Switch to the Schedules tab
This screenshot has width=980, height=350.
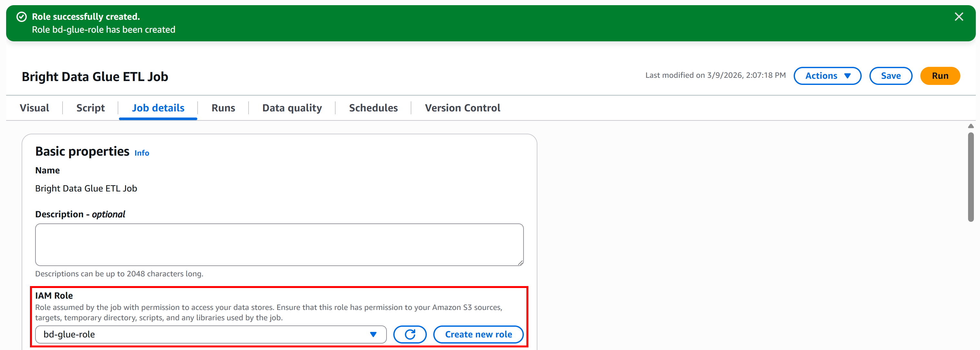tap(373, 108)
